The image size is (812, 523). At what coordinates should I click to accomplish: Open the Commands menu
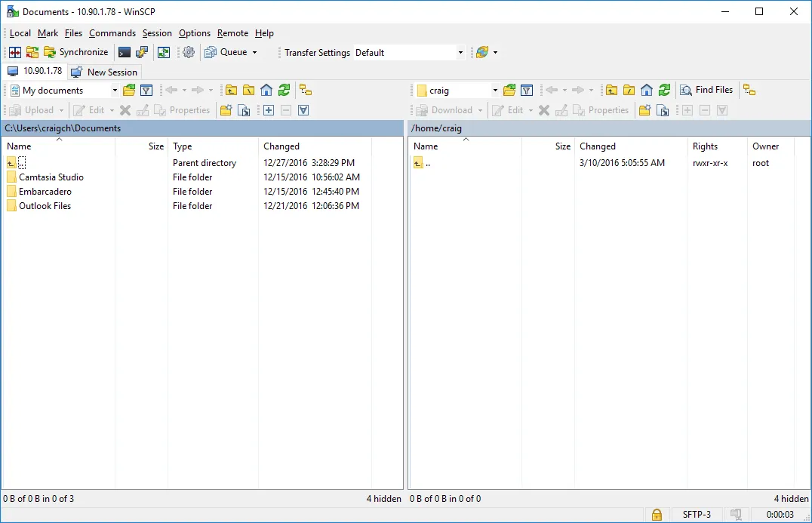click(112, 33)
